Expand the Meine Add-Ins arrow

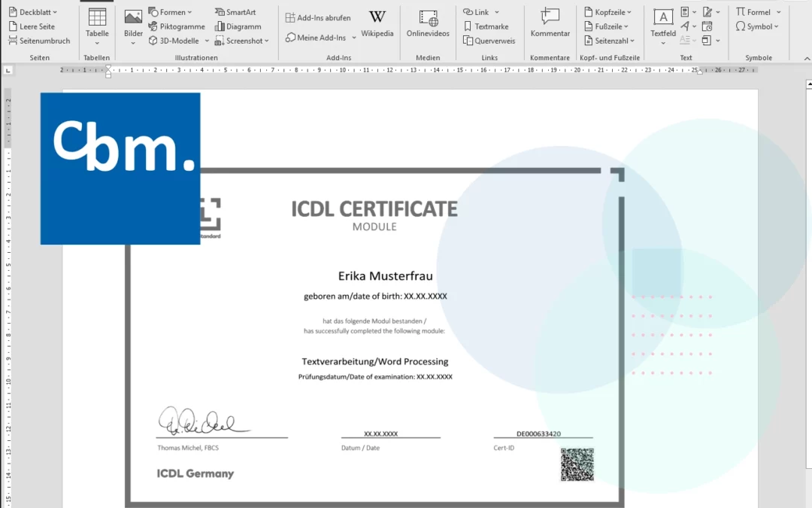coord(353,38)
